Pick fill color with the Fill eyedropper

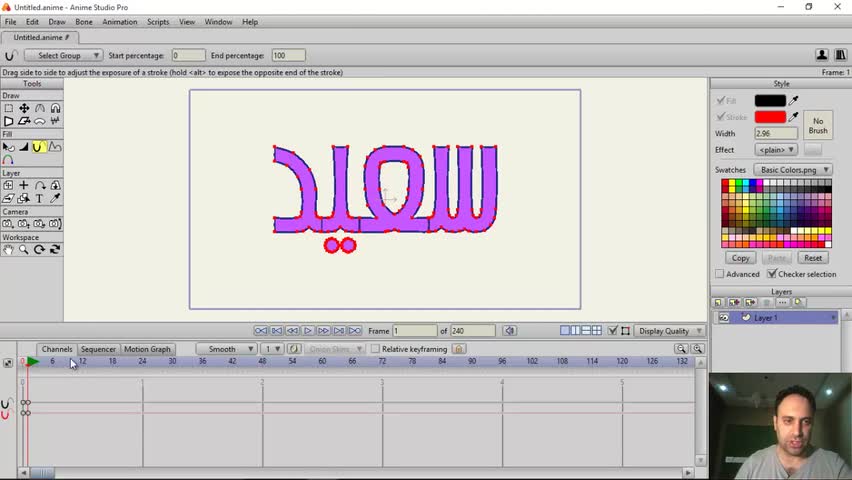pos(794,101)
